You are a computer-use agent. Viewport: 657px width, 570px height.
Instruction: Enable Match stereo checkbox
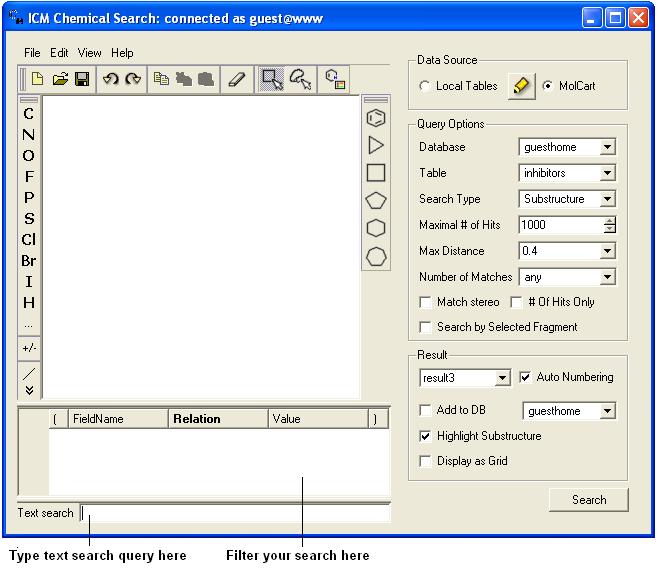click(x=425, y=302)
